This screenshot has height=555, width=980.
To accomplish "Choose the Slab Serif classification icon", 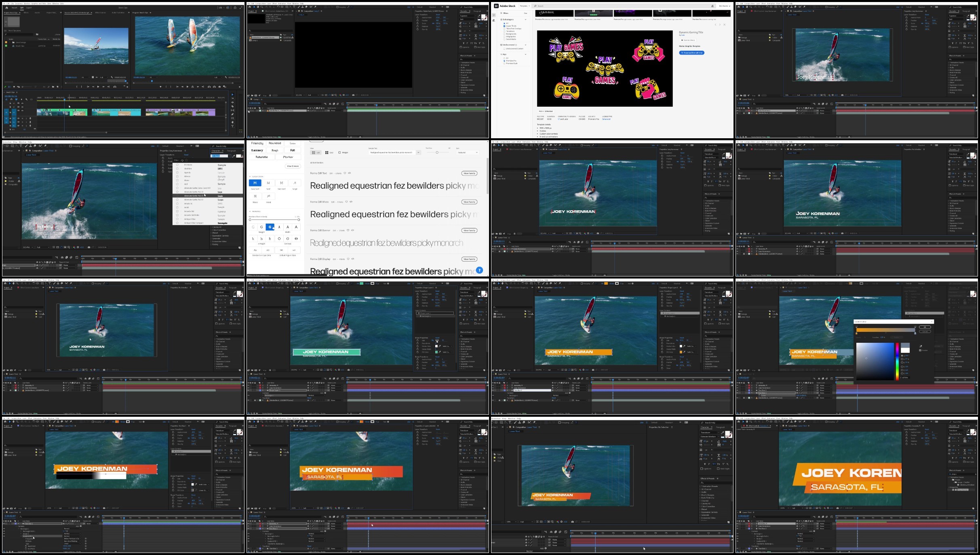I will [x=281, y=183].
